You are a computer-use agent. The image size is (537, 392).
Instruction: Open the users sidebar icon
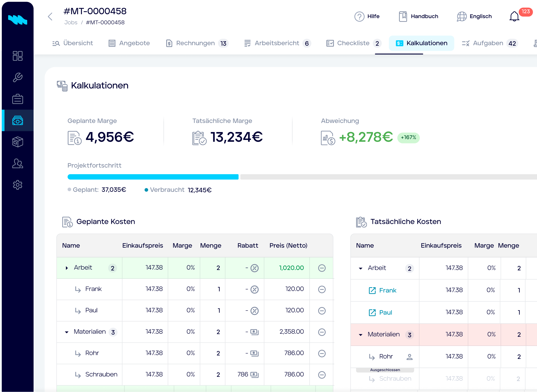18,163
